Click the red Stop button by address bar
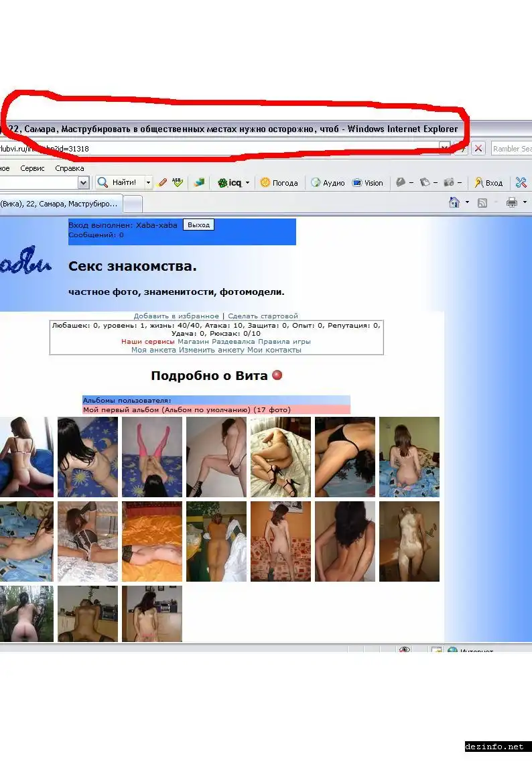The width and height of the screenshot is (532, 772). 478,148
